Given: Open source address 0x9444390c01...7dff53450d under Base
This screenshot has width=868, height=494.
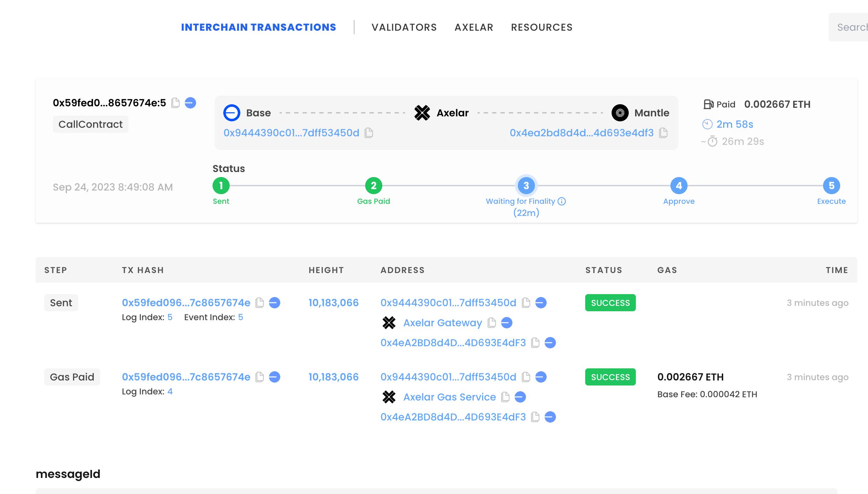Looking at the screenshot, I should [x=291, y=133].
